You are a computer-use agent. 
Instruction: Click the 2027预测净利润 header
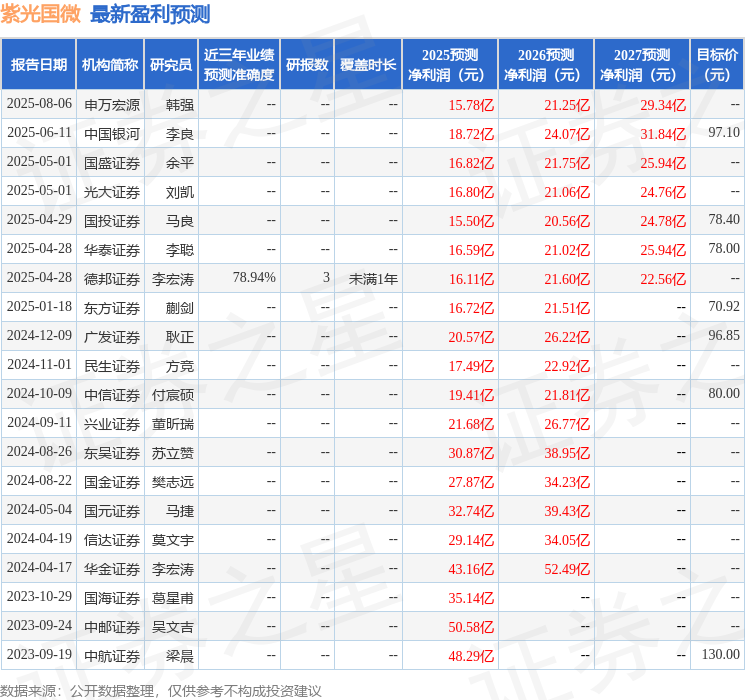coord(642,65)
